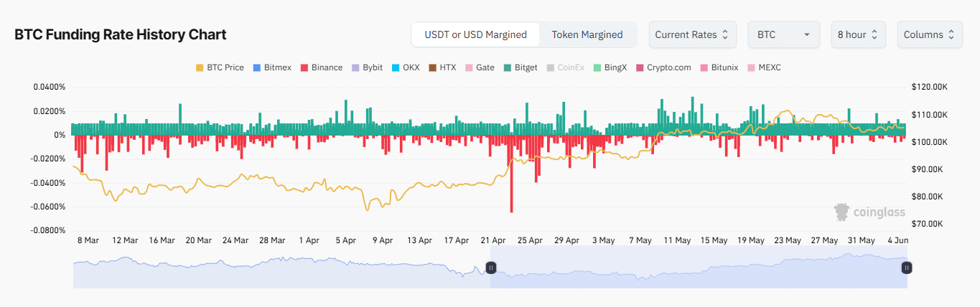Click the unselected left part of overview chart
This screenshot has height=307, width=980.
(281, 267)
